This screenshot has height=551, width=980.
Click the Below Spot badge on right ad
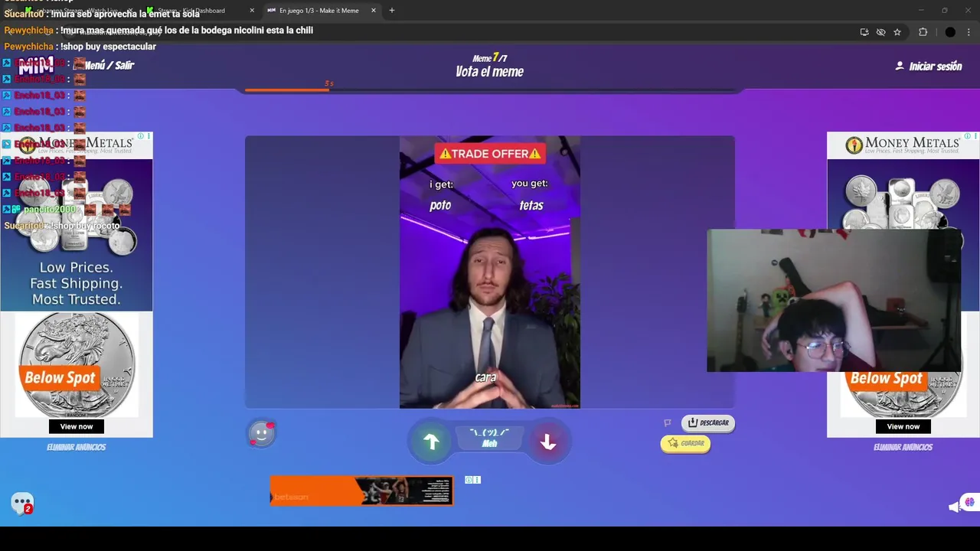(x=886, y=378)
